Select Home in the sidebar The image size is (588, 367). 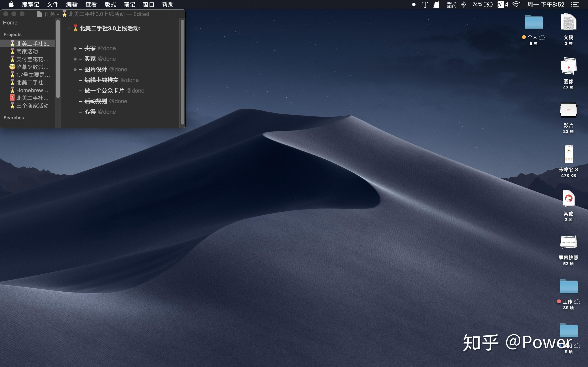point(10,23)
